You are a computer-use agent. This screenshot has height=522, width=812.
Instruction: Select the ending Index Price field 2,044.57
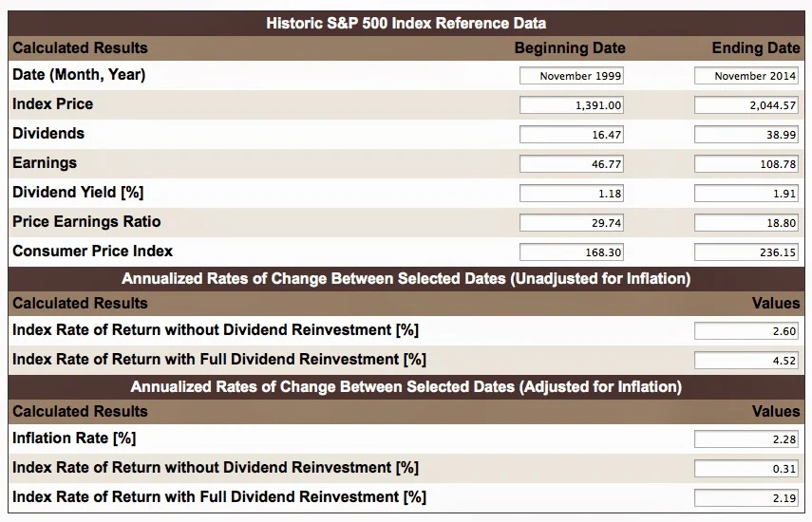coord(746,105)
